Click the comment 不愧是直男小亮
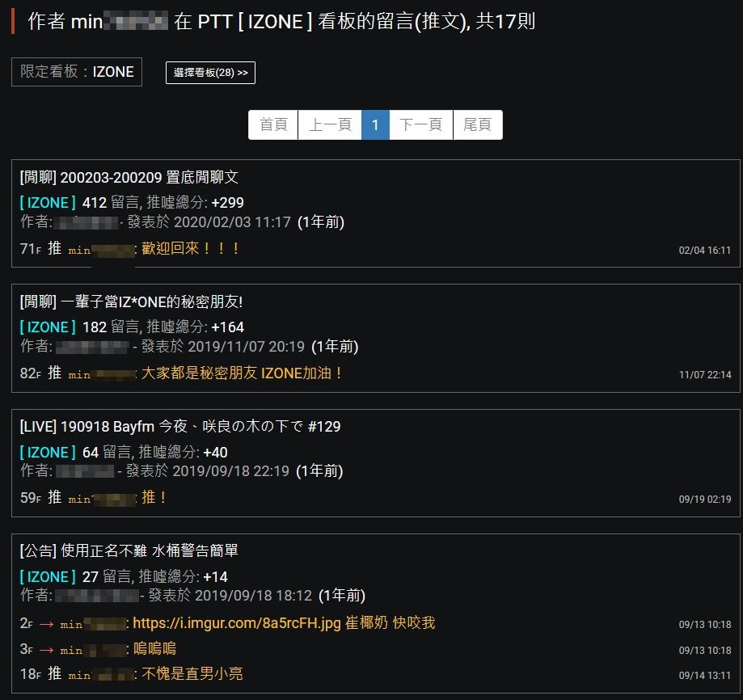 click(x=192, y=673)
